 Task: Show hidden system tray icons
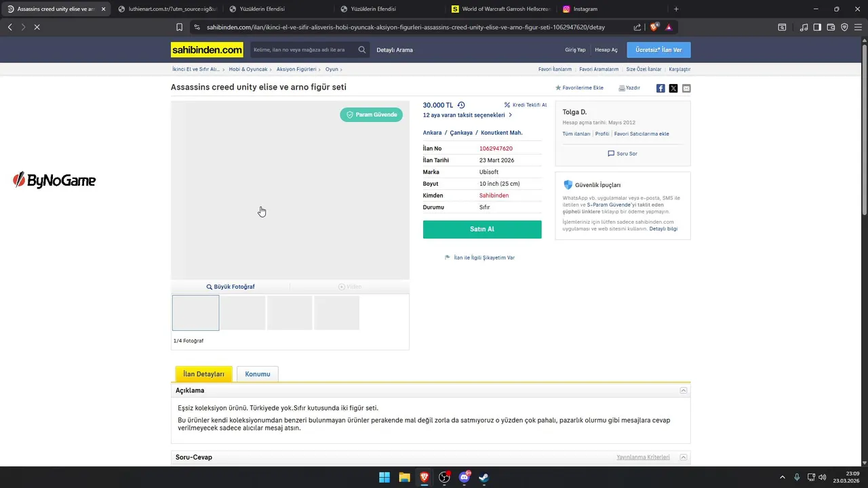[x=782, y=477]
